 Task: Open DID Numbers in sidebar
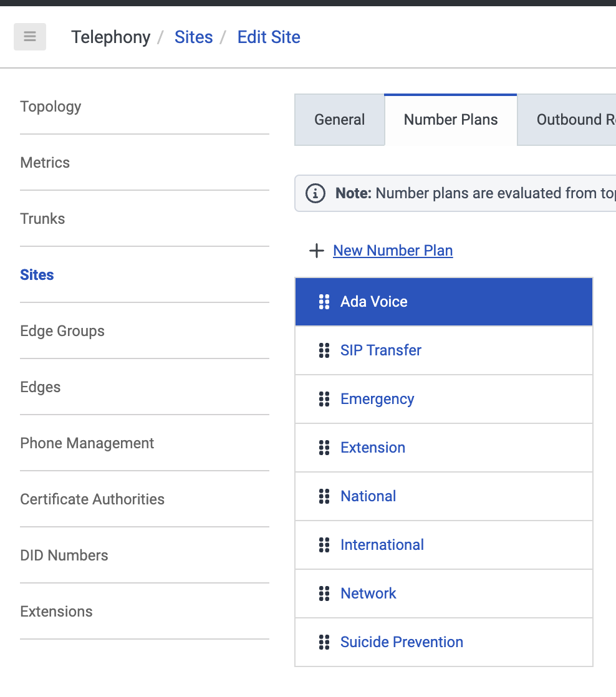coord(64,555)
